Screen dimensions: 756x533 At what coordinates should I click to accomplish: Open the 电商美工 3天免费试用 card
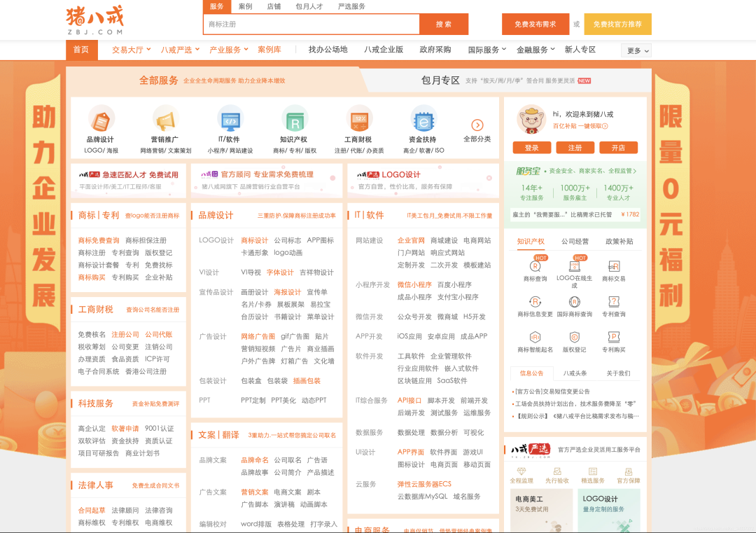pyautogui.click(x=541, y=511)
